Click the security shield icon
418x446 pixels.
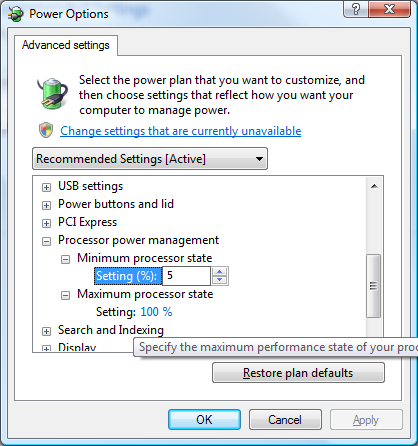[46, 130]
